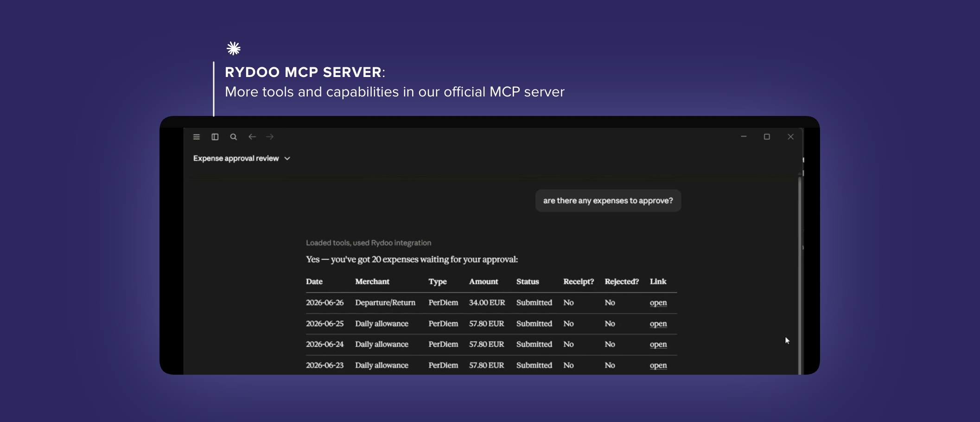Click the '20 expenses waiting' response sentence

click(412, 259)
